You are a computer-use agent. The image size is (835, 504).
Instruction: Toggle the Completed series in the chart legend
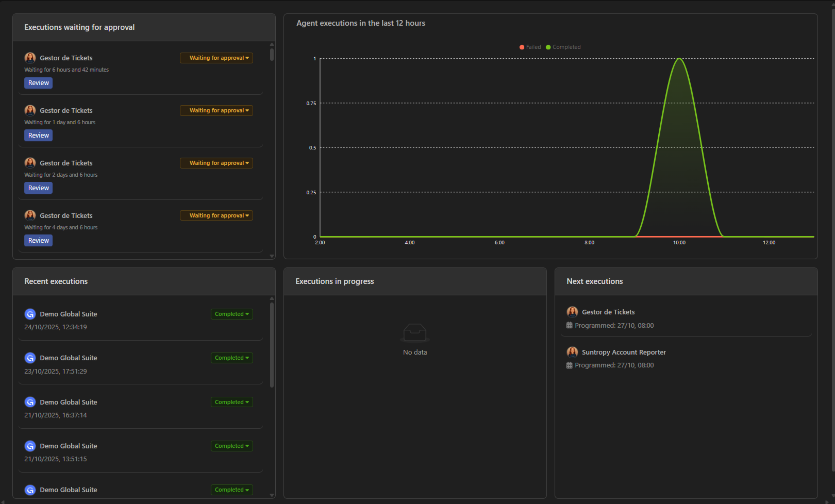(563, 47)
